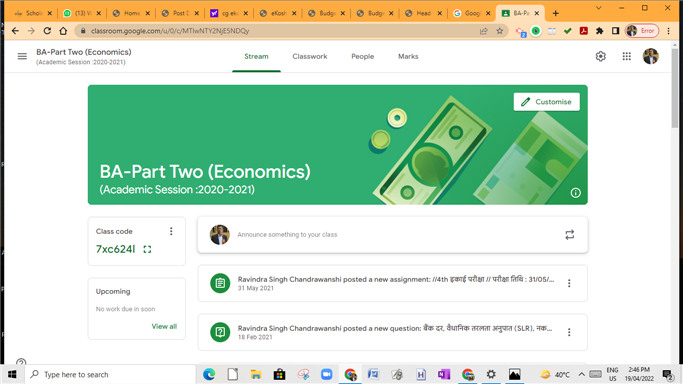Switch to the Stream tab
The image size is (683, 384).
click(256, 57)
